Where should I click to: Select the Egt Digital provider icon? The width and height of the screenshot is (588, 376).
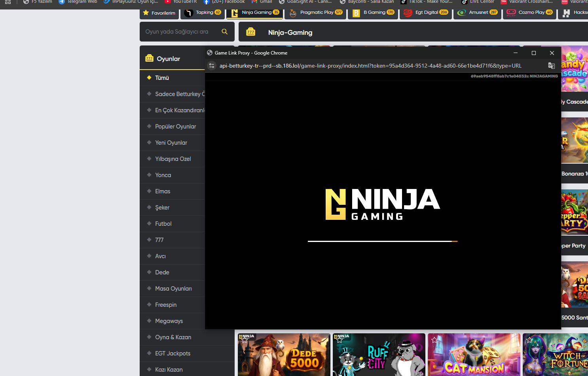408,13
